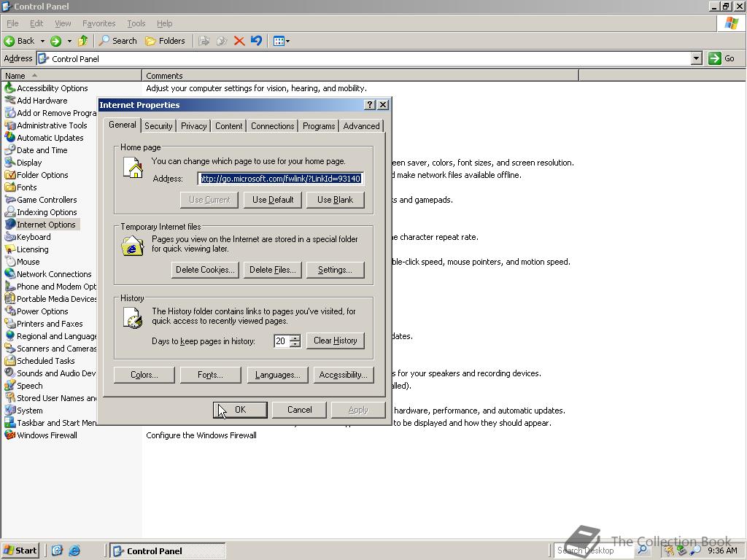This screenshot has height=560, width=747.
Task: Click the Views toolbar icon
Action: pyautogui.click(x=279, y=41)
